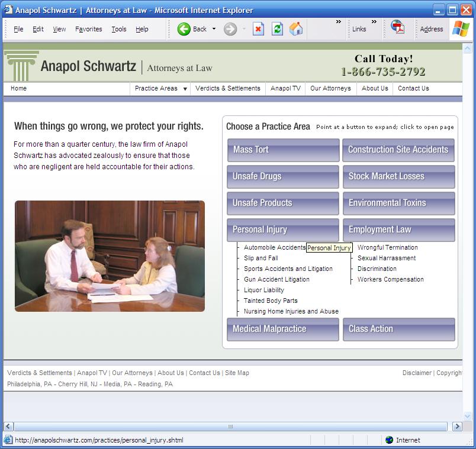Expand the Links bar chevron
476x449 pixels.
[x=374, y=21]
